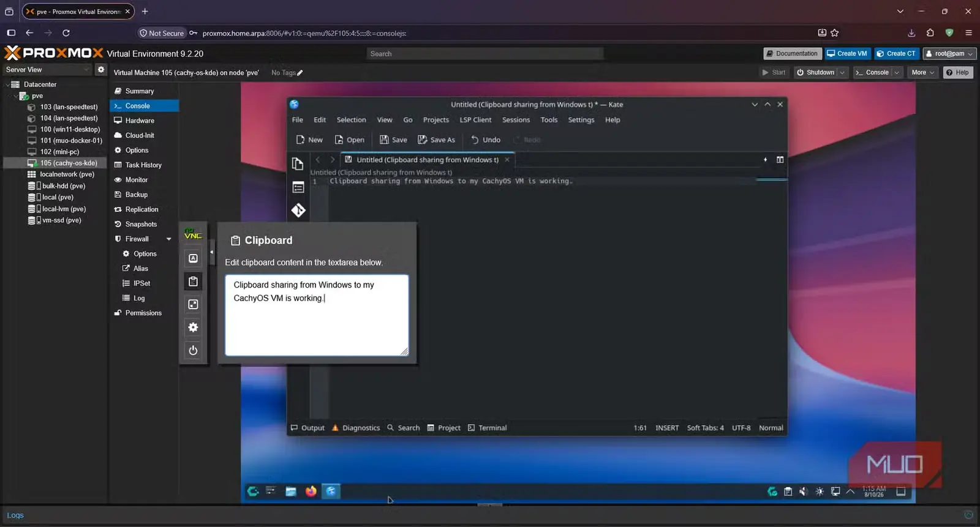The width and height of the screenshot is (980, 527).
Task: Click the browser bookmark star icon
Action: pyautogui.click(x=835, y=33)
